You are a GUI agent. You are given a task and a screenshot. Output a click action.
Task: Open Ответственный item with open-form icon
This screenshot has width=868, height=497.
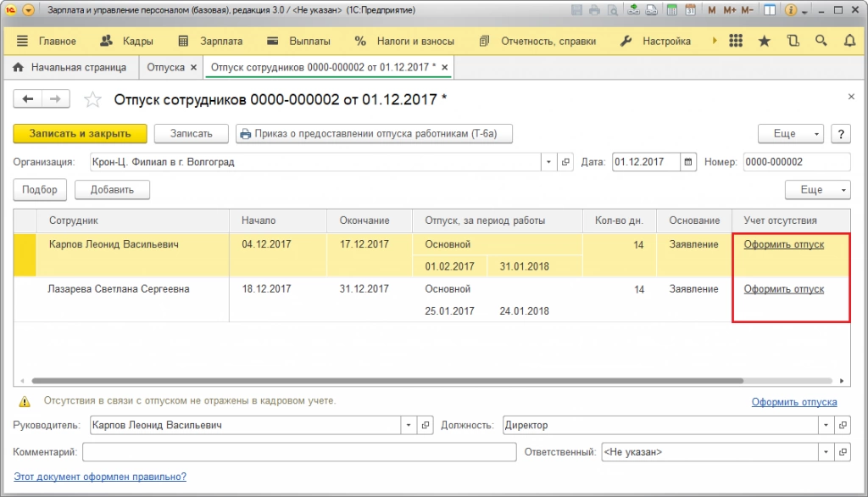[x=843, y=452]
